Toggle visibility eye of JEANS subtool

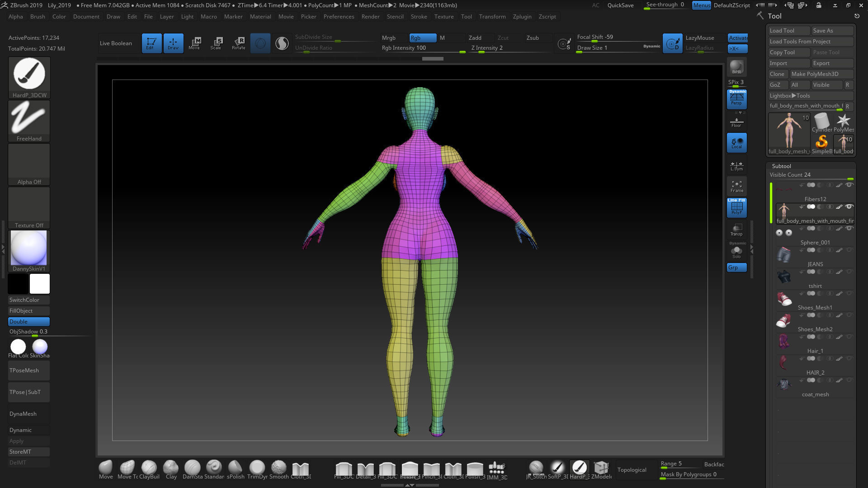pos(849,250)
